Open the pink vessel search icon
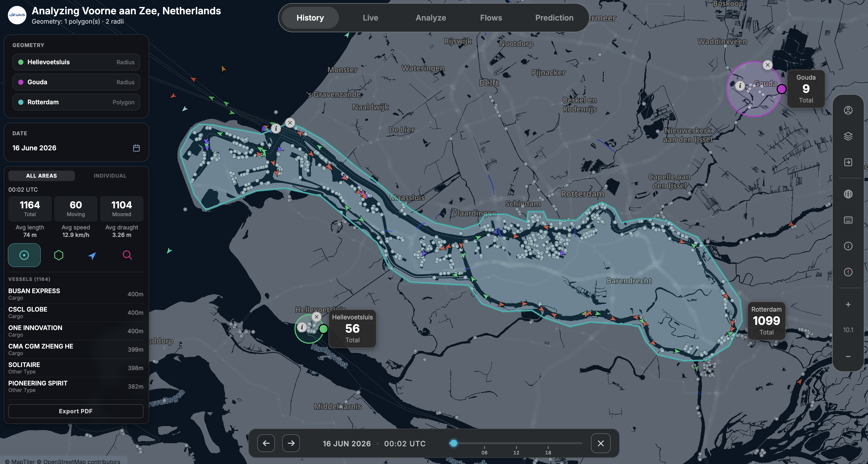Image resolution: width=868 pixels, height=464 pixels. coord(127,255)
